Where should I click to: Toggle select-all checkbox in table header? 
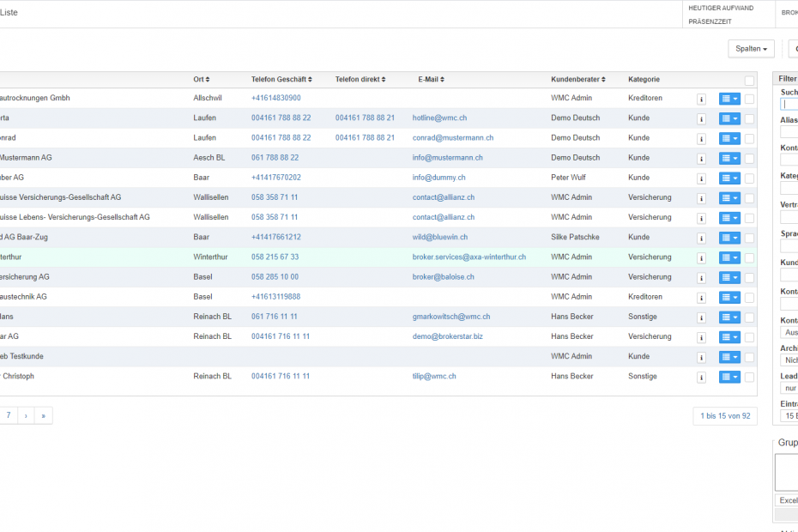click(749, 81)
